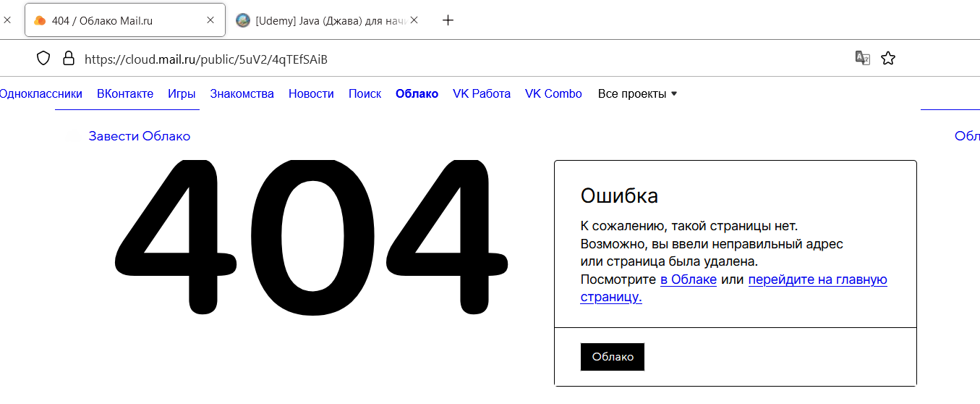980x404 pixels.
Task: Close the Udemy Java tab
Action: pos(414,20)
